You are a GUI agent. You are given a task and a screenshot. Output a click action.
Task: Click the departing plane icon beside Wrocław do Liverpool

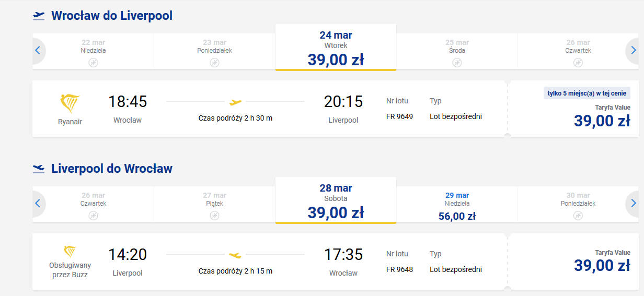click(x=39, y=16)
